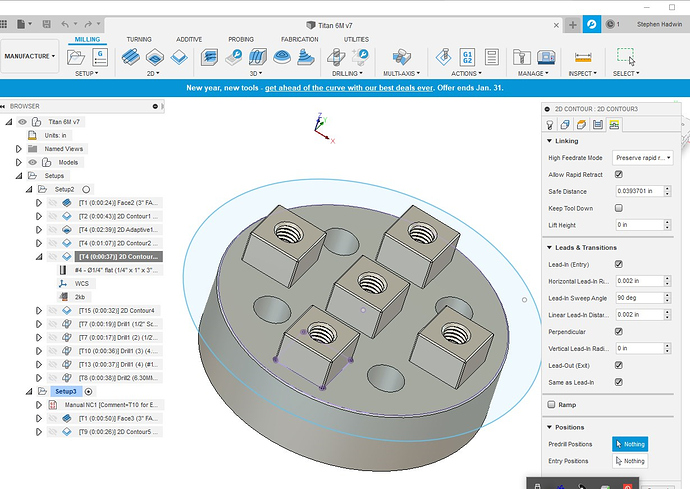Toggle visibility of Models folder
690x489 pixels.
33,162
